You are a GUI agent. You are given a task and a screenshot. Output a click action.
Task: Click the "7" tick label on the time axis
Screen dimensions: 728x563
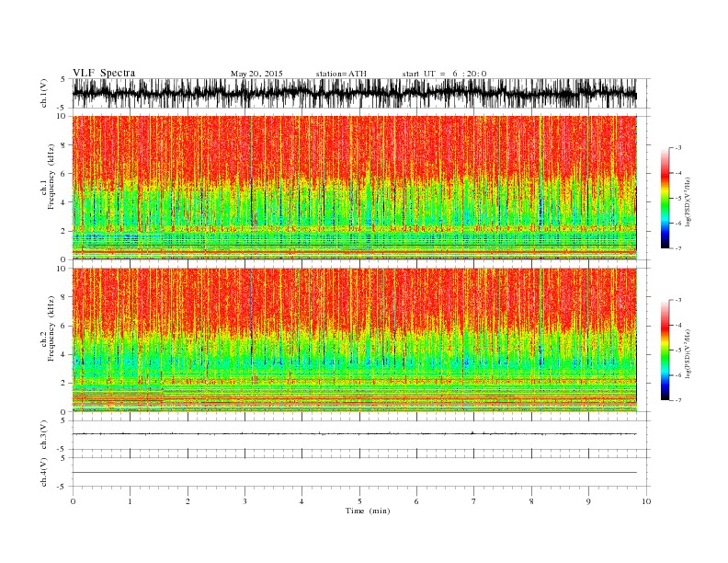(x=474, y=501)
